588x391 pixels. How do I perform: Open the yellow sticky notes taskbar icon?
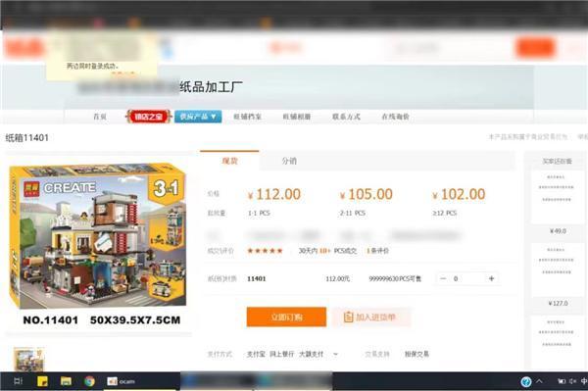point(42,381)
